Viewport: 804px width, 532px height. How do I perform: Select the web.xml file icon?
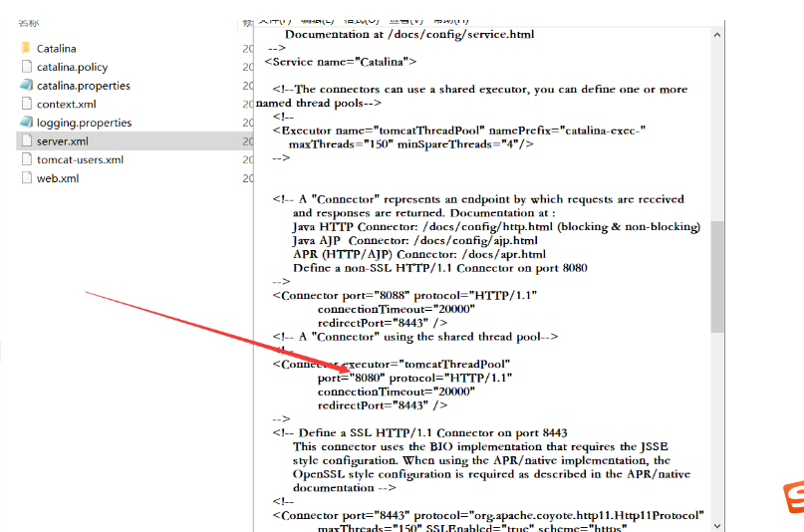27,178
